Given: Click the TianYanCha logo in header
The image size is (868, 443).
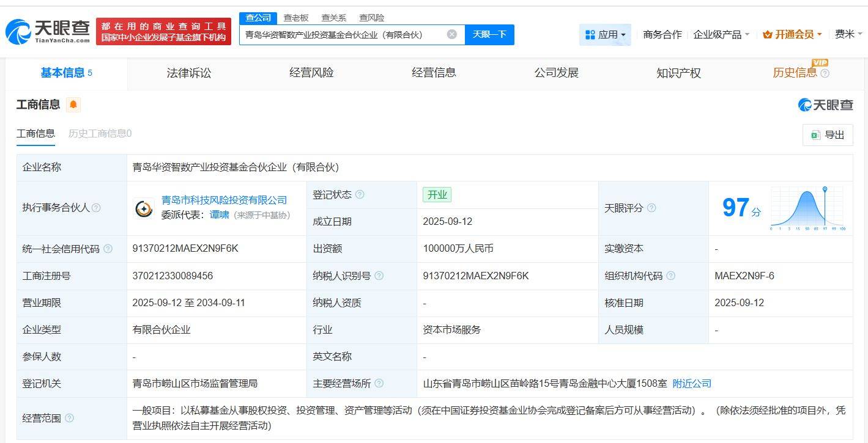Looking at the screenshot, I should pyautogui.click(x=48, y=31).
